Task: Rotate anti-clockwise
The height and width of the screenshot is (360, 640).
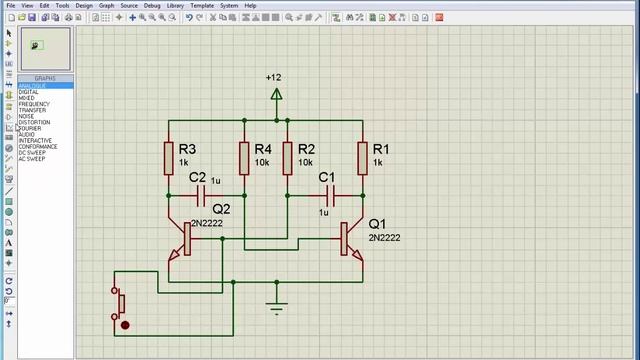Action: click(9, 291)
